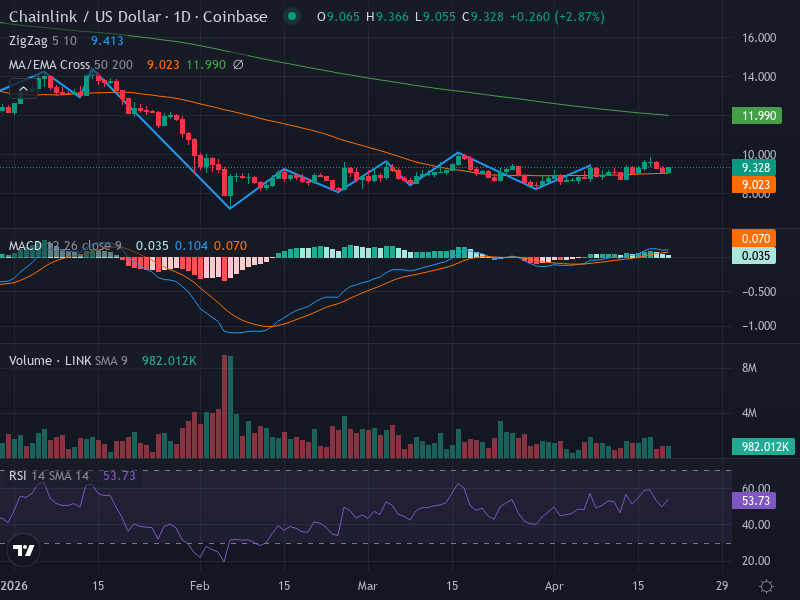Click the 9.328 current price label
Viewport: 800px width, 600px height.
754,167
